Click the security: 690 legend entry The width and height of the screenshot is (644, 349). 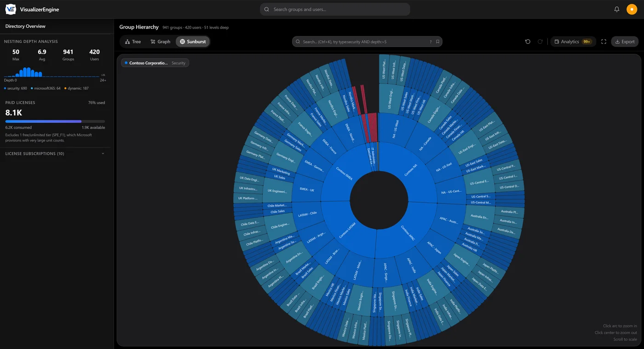click(x=16, y=88)
